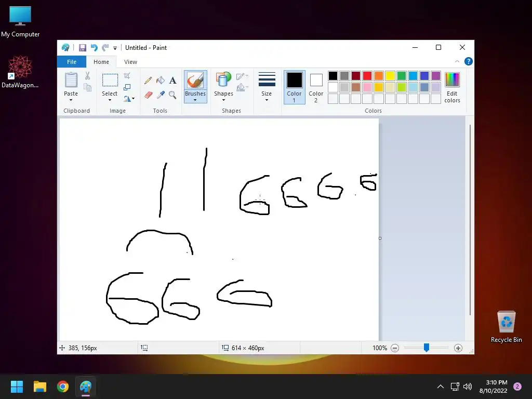This screenshot has height=399, width=532.
Task: Open the Recycle Bin desktop icon
Action: click(506, 327)
